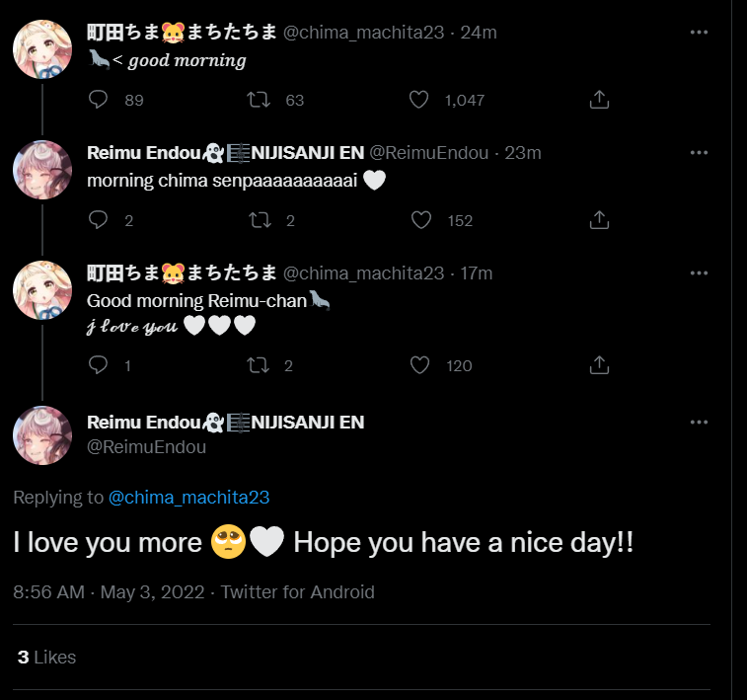This screenshot has width=747, height=700.
Task: Reply to 'morning chima senpaaaaaaaaaai' tweet
Action: point(98,220)
